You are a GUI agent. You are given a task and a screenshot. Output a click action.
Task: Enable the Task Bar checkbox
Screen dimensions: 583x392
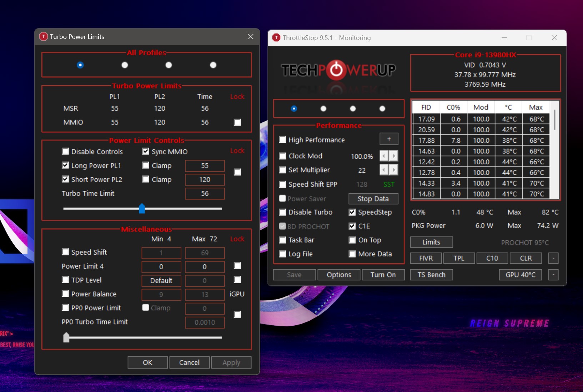click(282, 240)
